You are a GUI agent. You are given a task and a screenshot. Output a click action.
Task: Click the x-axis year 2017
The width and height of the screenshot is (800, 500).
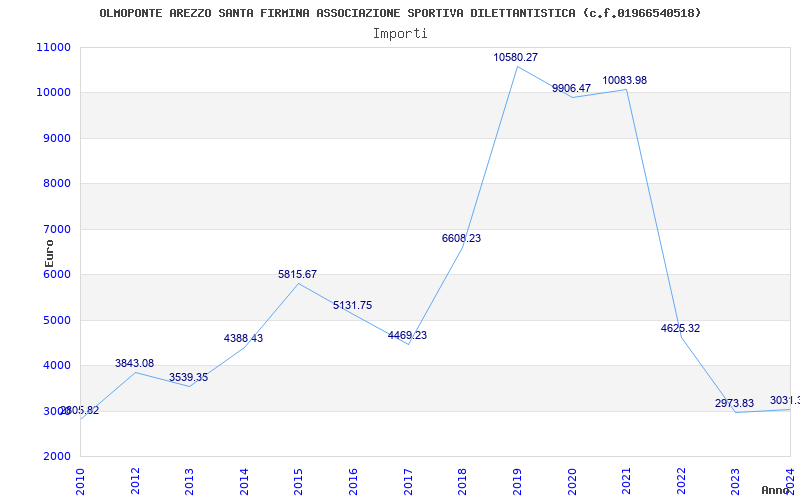pyautogui.click(x=408, y=482)
